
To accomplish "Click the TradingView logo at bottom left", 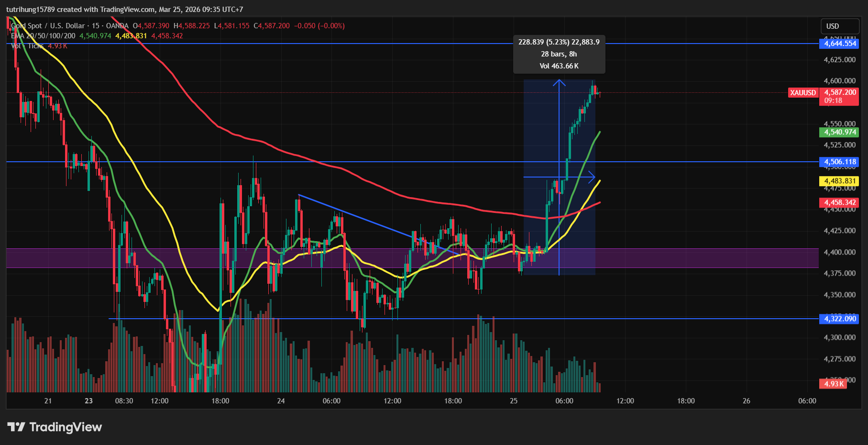I will pos(55,427).
